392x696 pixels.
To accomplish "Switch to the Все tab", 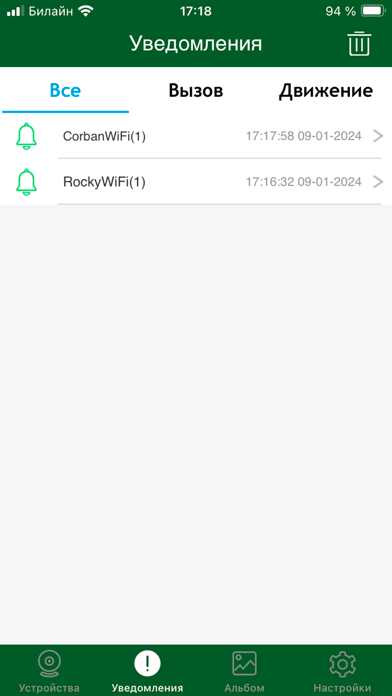I will 65,91.
